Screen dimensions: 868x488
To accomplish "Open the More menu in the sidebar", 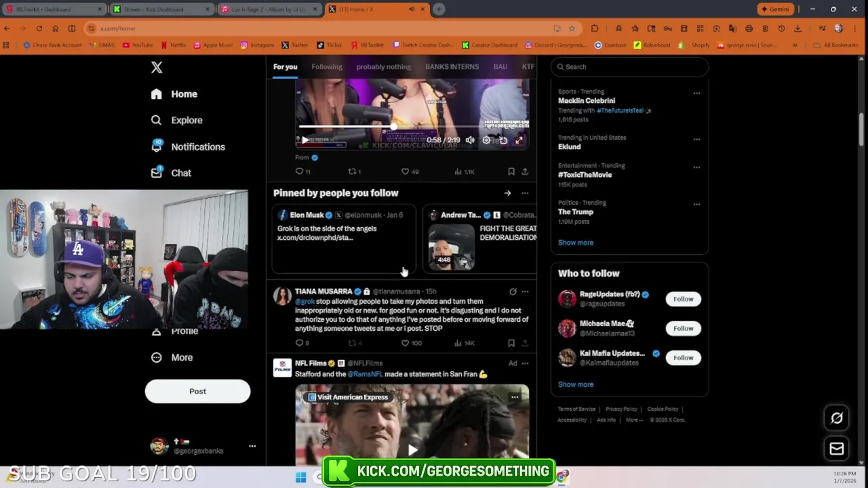I will coord(172,357).
